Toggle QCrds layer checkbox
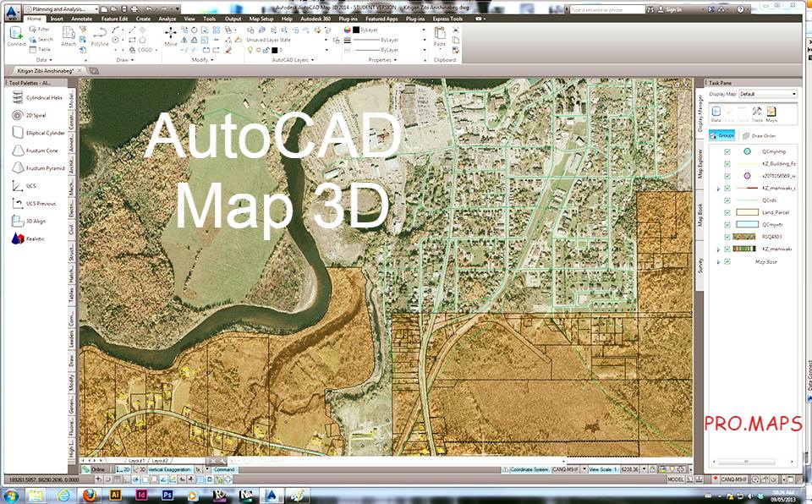The height and width of the screenshot is (504, 812). pos(727,200)
